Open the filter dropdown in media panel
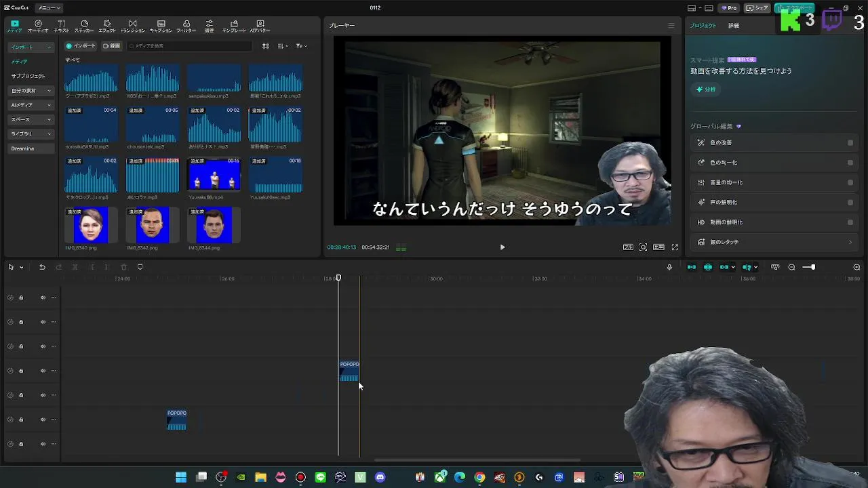The height and width of the screenshot is (488, 868). click(x=302, y=46)
